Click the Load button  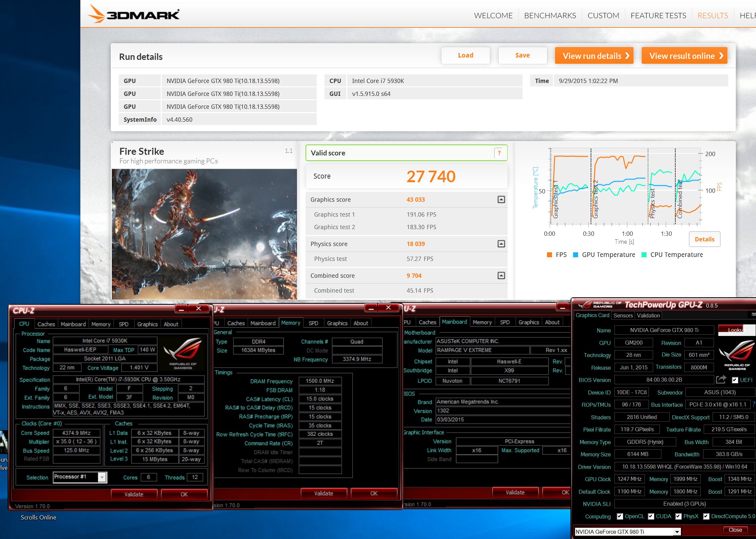465,56
